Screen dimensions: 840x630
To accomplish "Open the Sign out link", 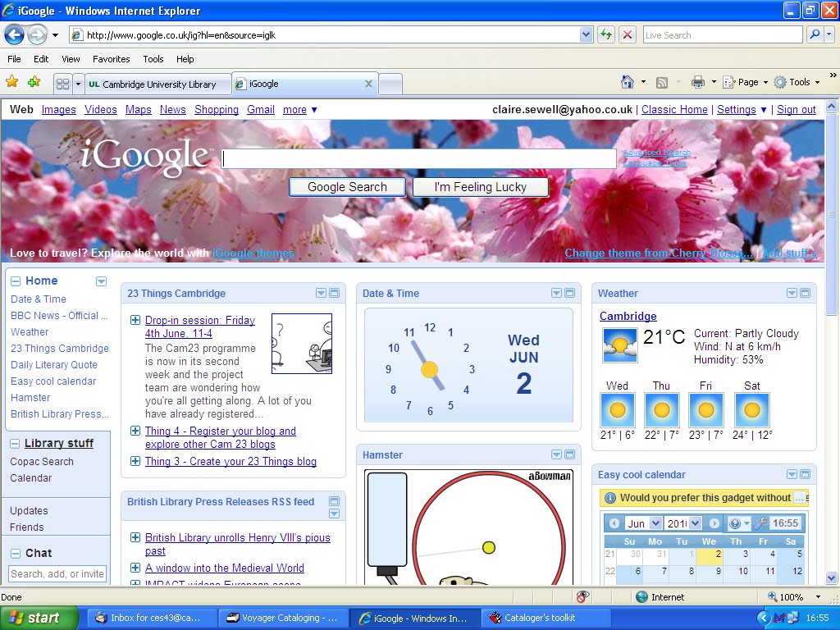I will [x=796, y=109].
